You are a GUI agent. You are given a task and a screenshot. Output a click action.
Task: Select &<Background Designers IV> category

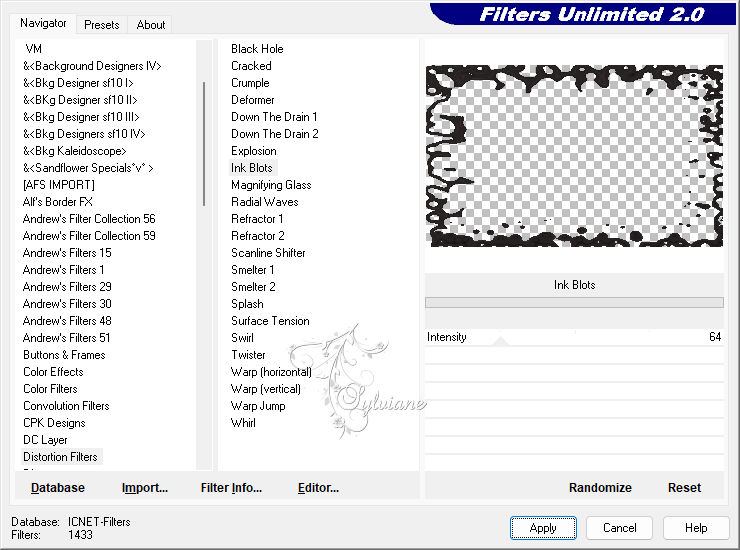(x=92, y=66)
